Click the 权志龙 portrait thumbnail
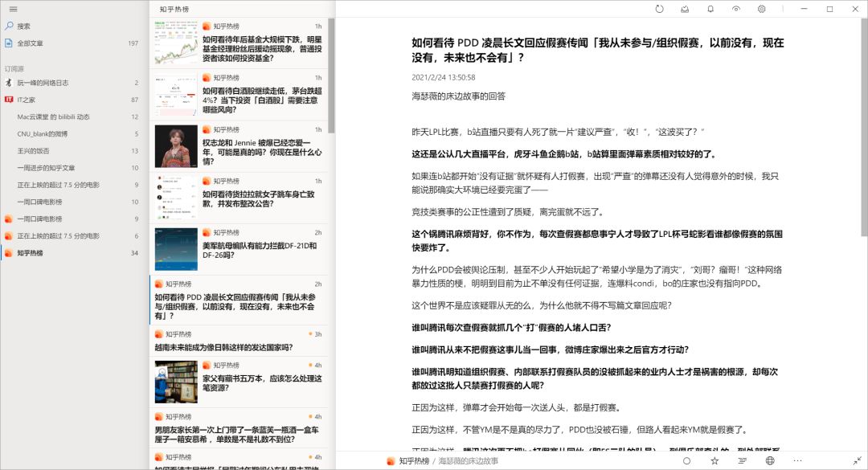This screenshot has width=868, height=470. pos(176,146)
